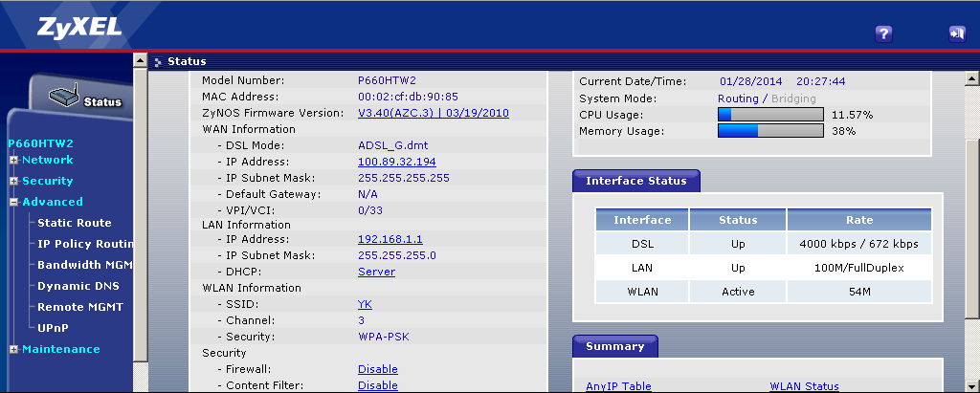Click the Rate column header
This screenshot has width=980, height=393.
(858, 220)
